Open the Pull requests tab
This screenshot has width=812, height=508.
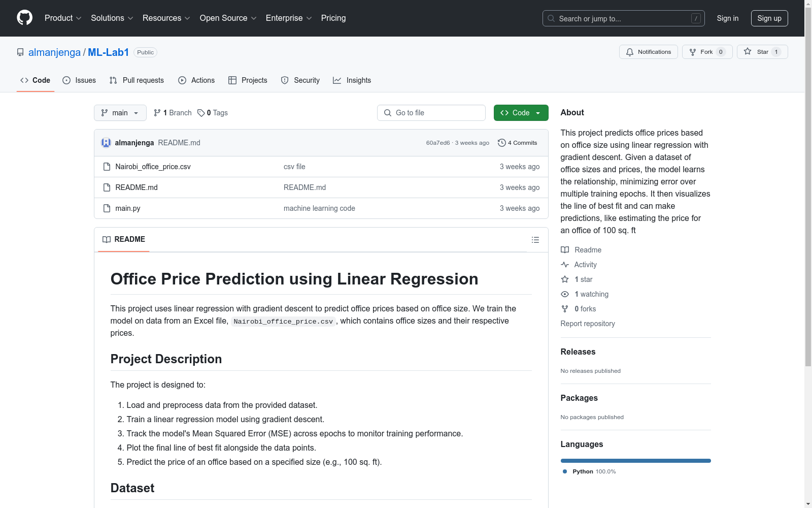point(137,80)
